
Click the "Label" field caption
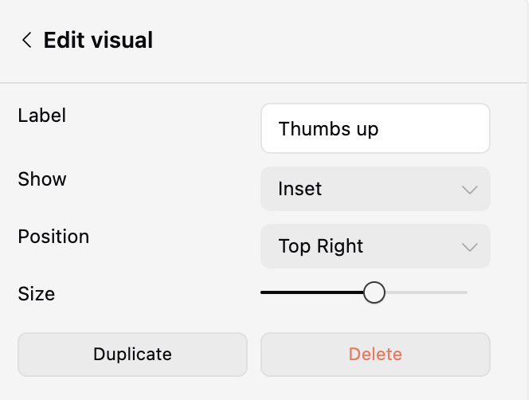(x=42, y=116)
